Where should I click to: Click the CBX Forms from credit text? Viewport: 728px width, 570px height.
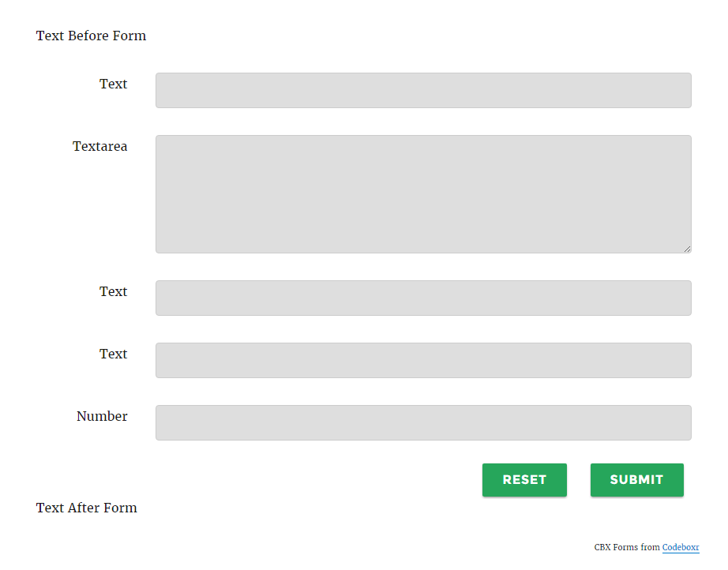pyautogui.click(x=627, y=547)
